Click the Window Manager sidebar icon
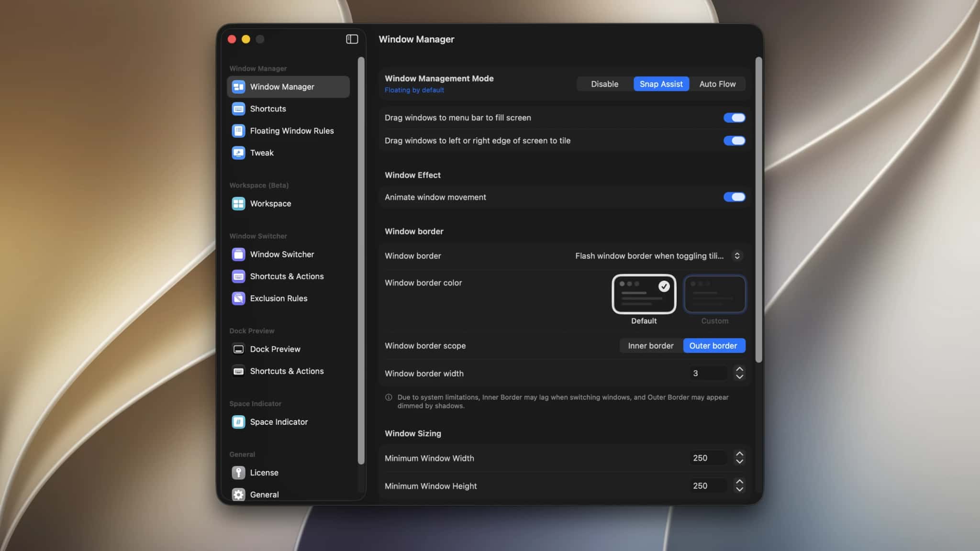This screenshot has width=980, height=551. tap(238, 87)
